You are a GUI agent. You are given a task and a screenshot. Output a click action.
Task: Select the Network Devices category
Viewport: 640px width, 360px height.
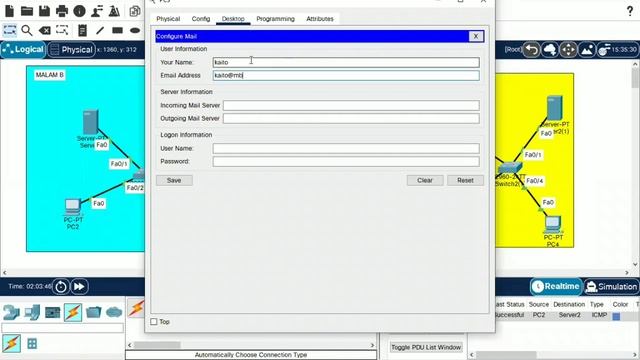tap(11, 313)
